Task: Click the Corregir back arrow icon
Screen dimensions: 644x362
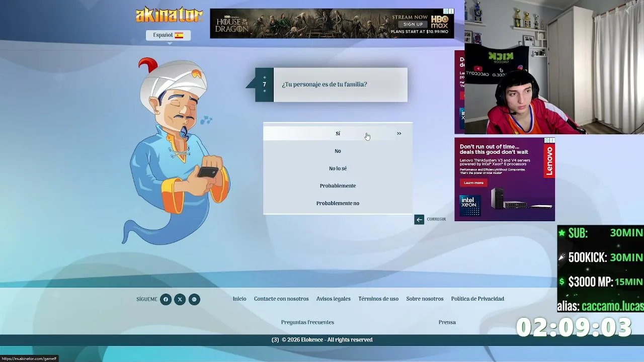Action: pos(419,219)
